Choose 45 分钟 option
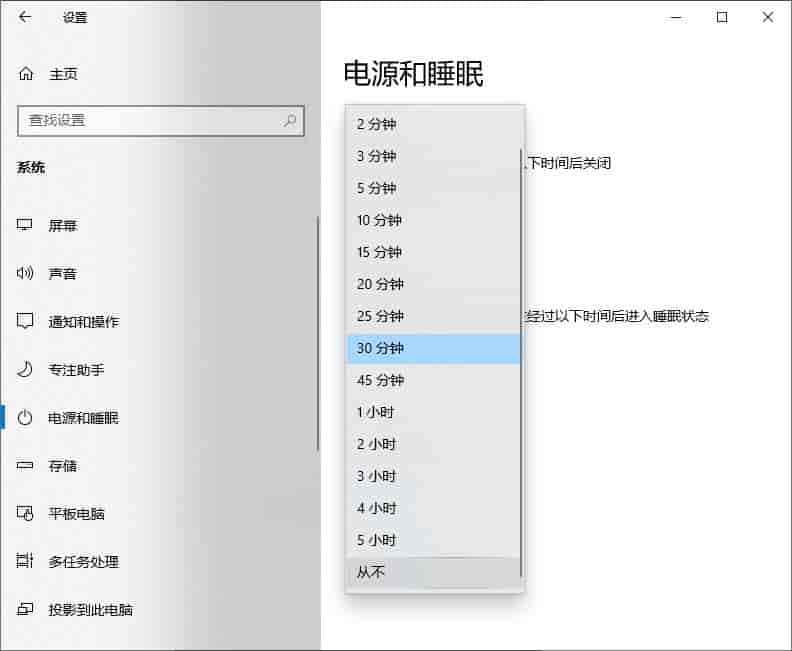The width and height of the screenshot is (792, 651). point(433,380)
